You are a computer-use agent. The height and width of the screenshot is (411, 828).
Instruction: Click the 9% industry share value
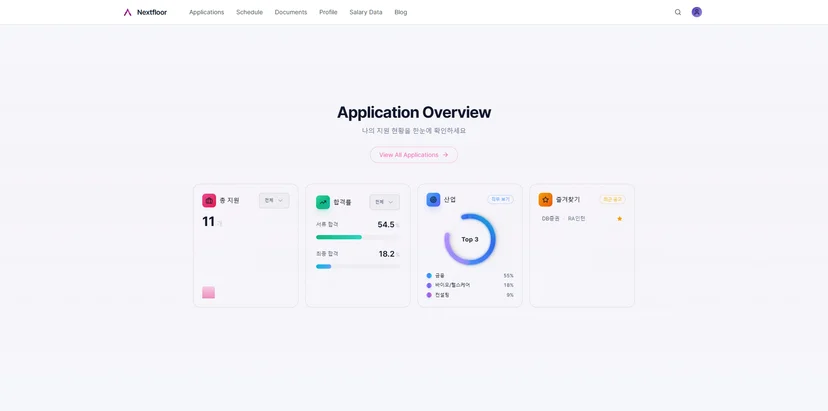(x=510, y=295)
